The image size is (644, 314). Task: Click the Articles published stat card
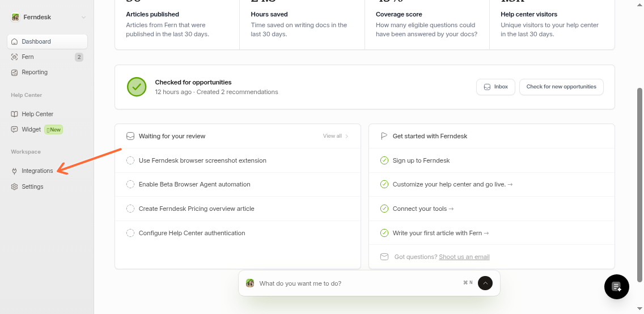pyautogui.click(x=177, y=24)
